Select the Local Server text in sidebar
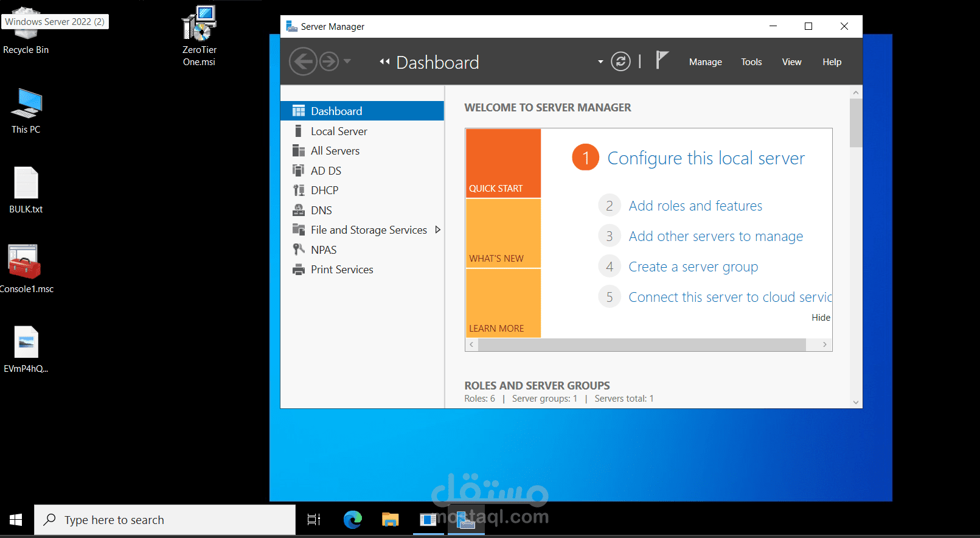The image size is (980, 538). 339,131
